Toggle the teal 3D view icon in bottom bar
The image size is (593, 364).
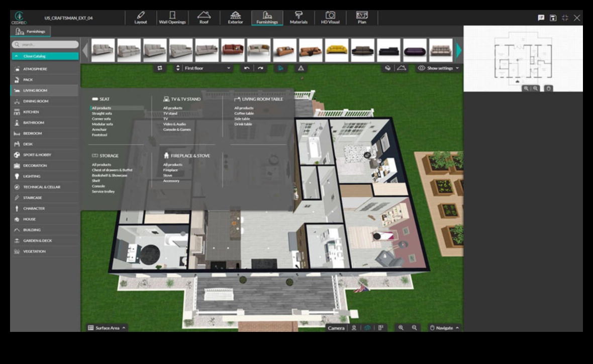point(367,328)
